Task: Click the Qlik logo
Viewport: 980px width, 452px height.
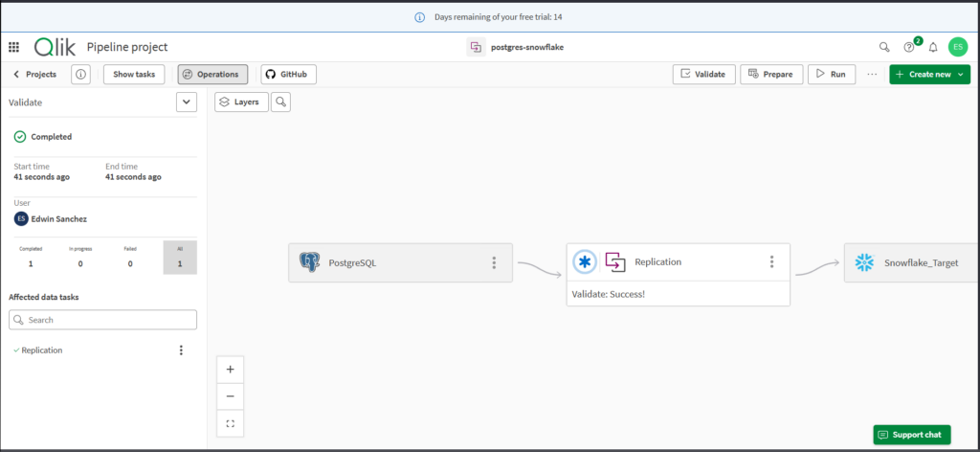Action: pyautogui.click(x=56, y=47)
